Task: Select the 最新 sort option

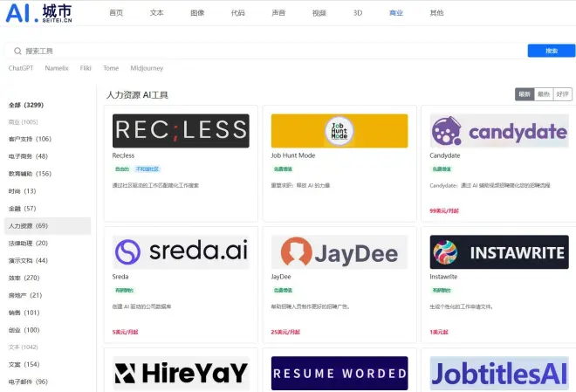Action: (525, 94)
